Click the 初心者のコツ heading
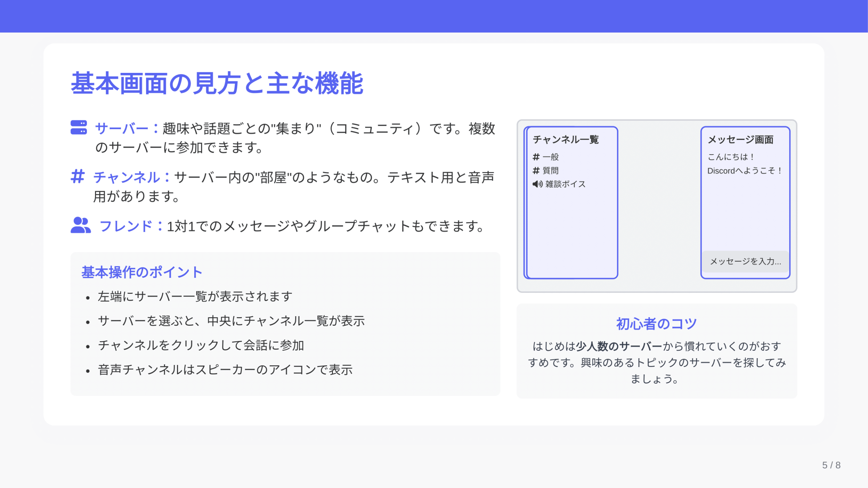Viewport: 868px width, 488px height. (x=656, y=324)
